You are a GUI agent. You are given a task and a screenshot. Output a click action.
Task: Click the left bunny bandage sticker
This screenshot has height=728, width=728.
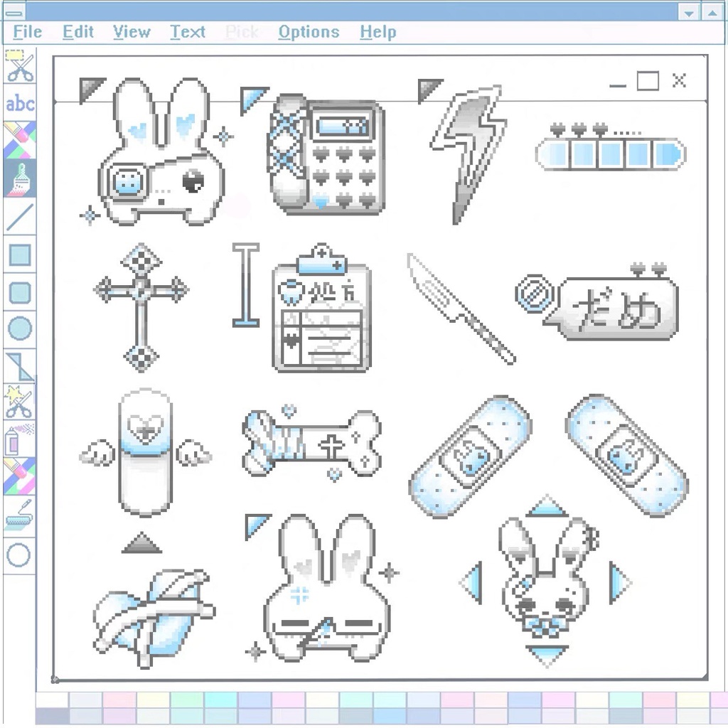coord(471,456)
